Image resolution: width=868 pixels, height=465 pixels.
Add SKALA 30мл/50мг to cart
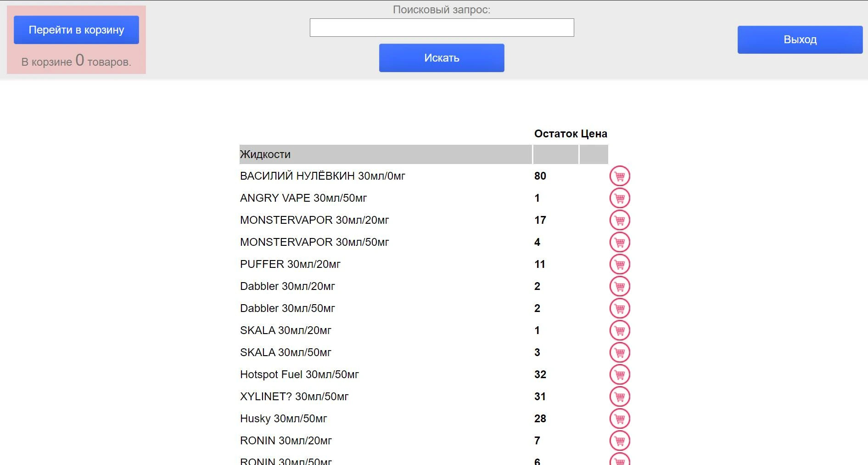coord(619,352)
